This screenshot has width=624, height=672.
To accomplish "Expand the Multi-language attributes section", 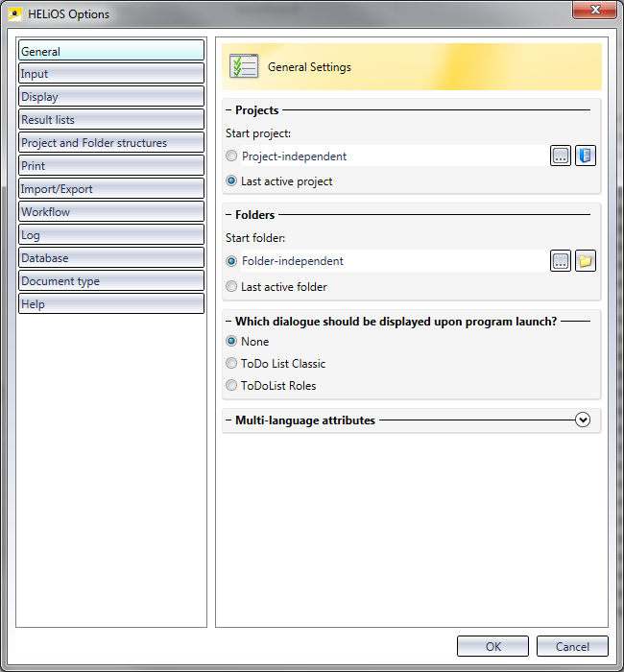I will [x=583, y=420].
